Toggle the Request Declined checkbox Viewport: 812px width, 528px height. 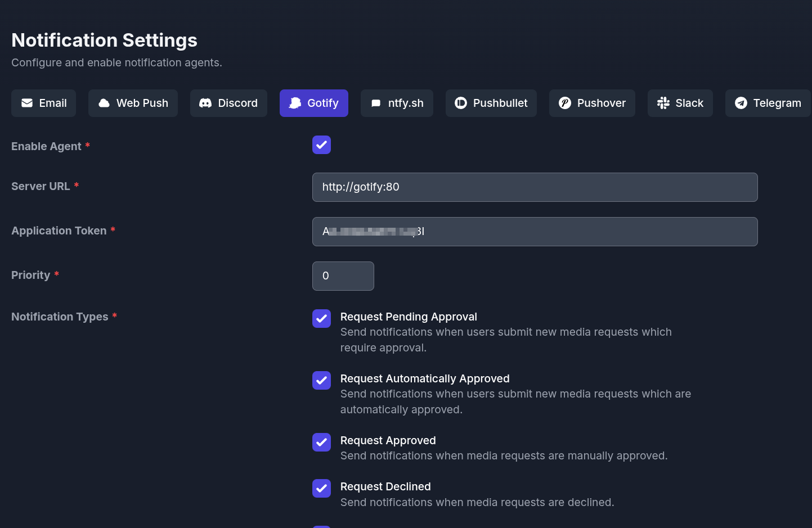321,488
